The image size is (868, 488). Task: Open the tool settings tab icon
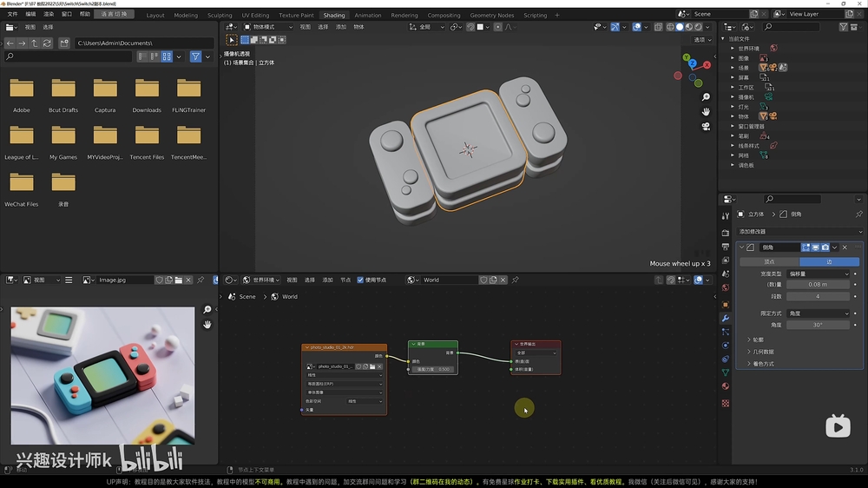click(725, 216)
